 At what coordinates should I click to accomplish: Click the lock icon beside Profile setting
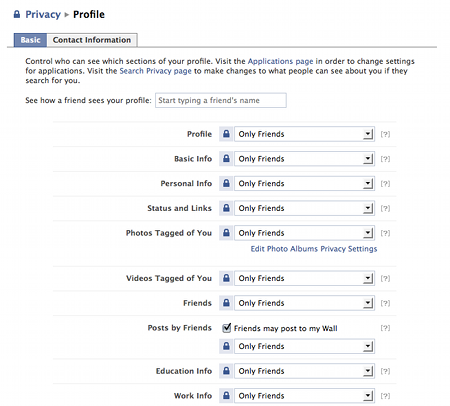click(226, 134)
